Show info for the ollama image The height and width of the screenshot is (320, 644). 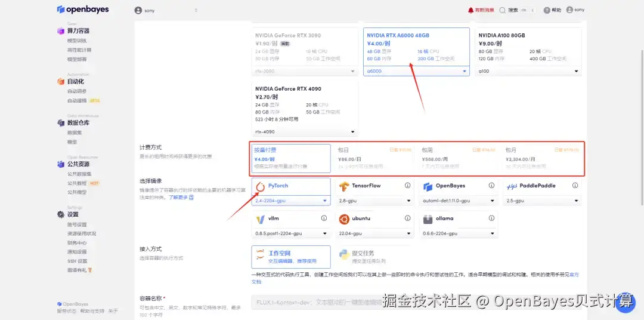(491, 218)
